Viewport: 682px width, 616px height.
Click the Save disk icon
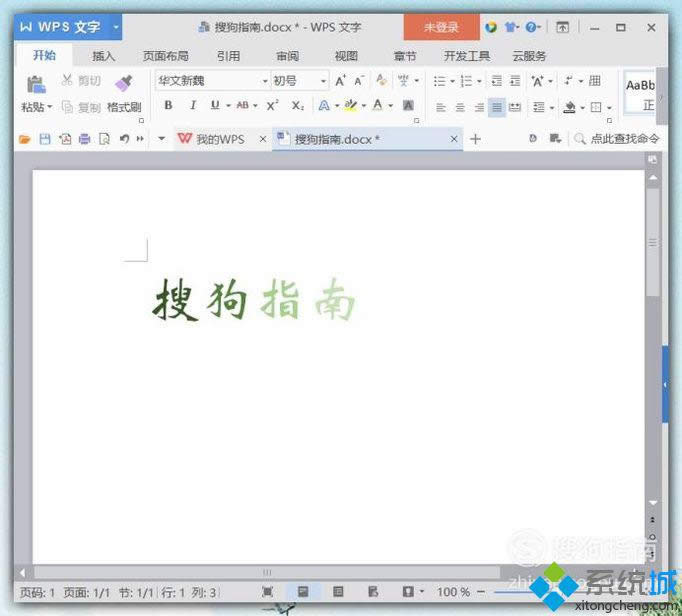tap(45, 139)
